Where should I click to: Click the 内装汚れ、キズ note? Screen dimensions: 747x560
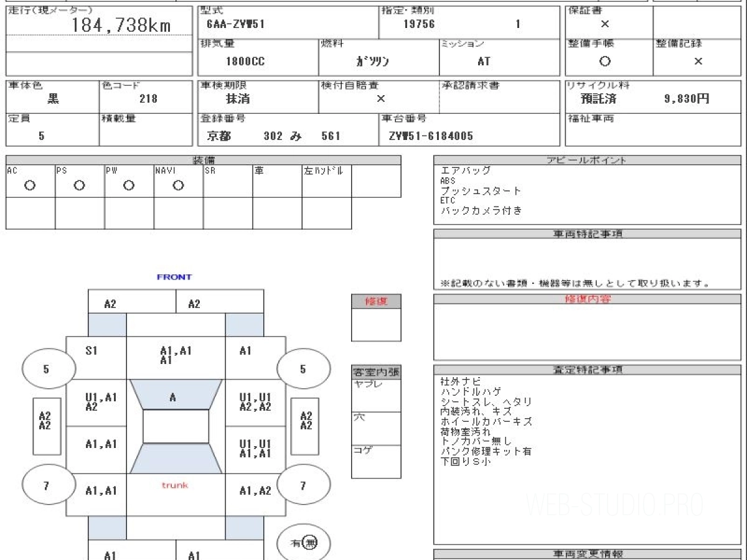coord(476,411)
